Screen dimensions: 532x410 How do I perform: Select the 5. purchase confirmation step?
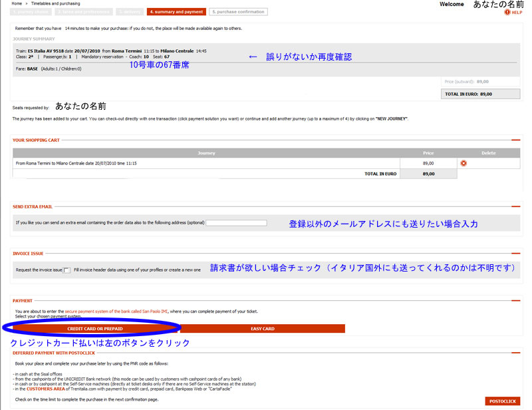coord(238,12)
